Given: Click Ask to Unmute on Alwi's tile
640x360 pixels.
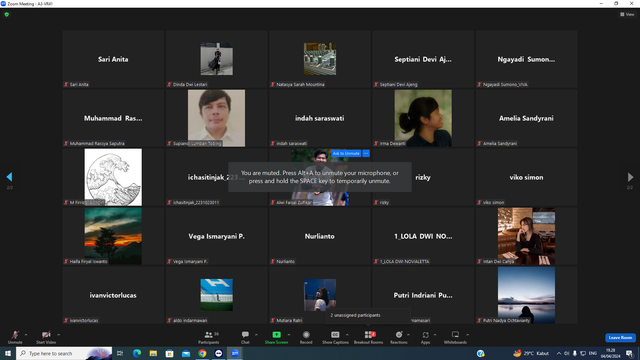Looking at the screenshot, I should pos(346,153).
